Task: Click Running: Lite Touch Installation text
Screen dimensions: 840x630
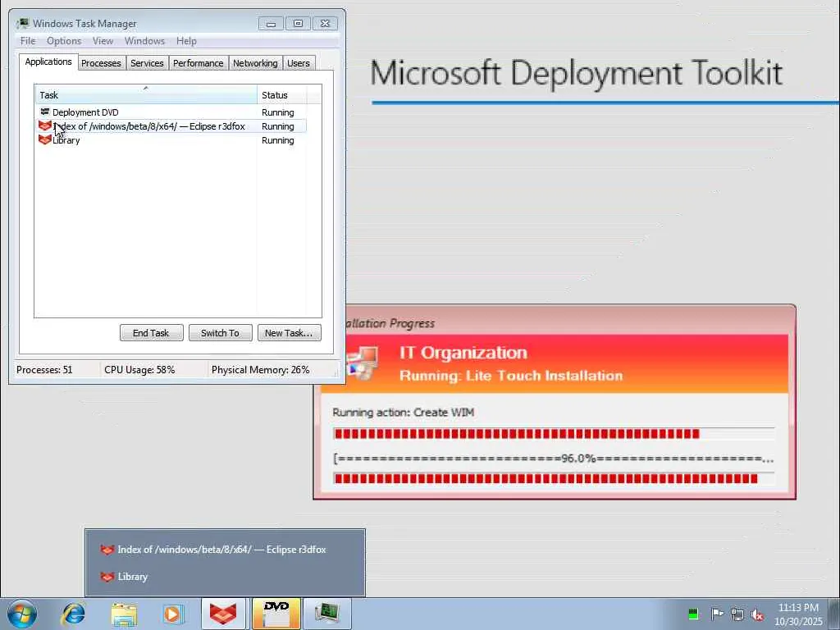Action: pos(510,376)
